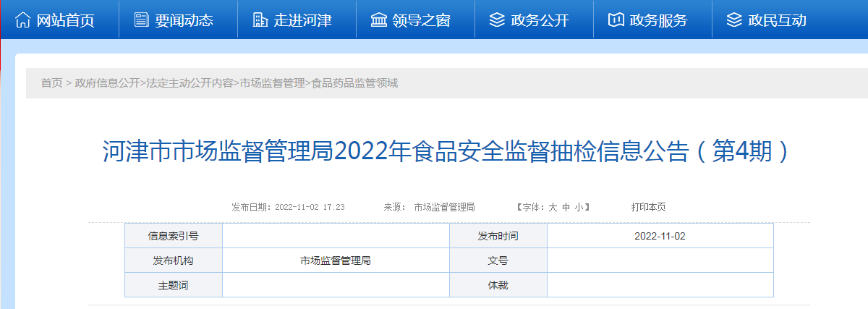Set font size to 中

[x=566, y=207]
